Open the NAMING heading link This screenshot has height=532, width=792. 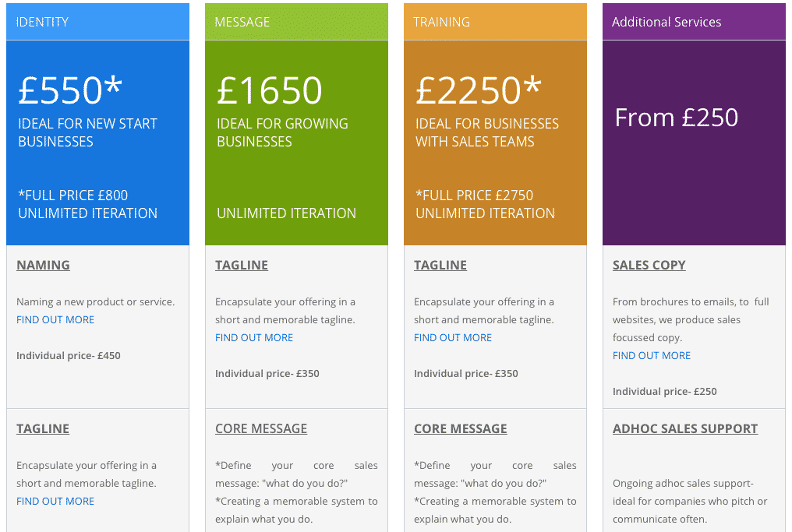coord(43,265)
